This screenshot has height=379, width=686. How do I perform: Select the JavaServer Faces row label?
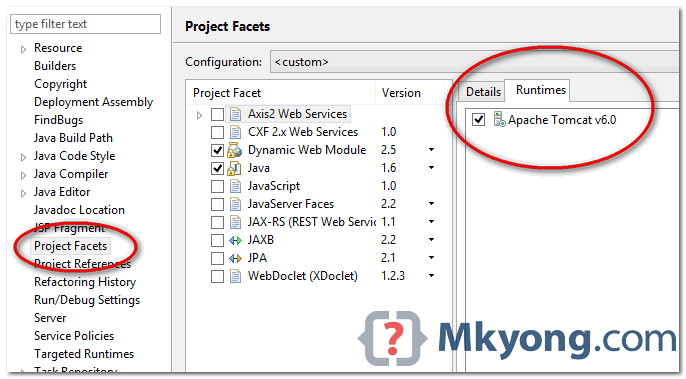[290, 204]
